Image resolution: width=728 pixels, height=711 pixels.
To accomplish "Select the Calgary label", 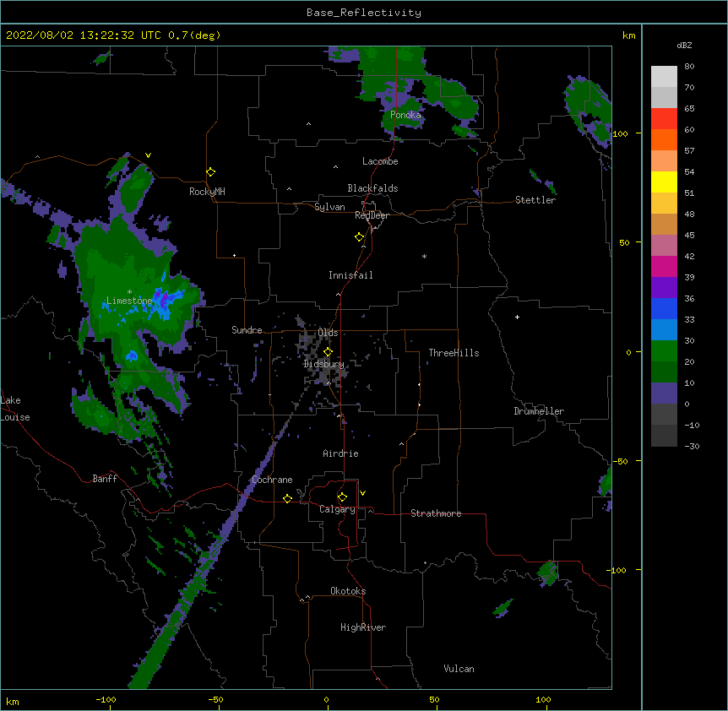I will (337, 509).
